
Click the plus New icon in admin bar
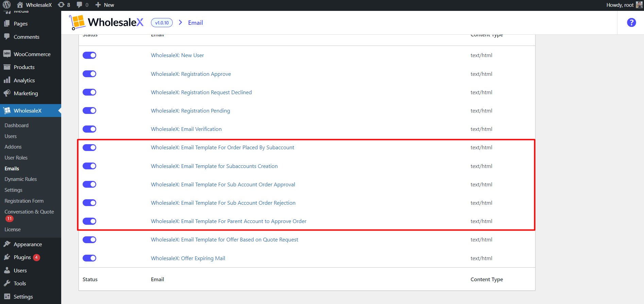click(x=98, y=5)
